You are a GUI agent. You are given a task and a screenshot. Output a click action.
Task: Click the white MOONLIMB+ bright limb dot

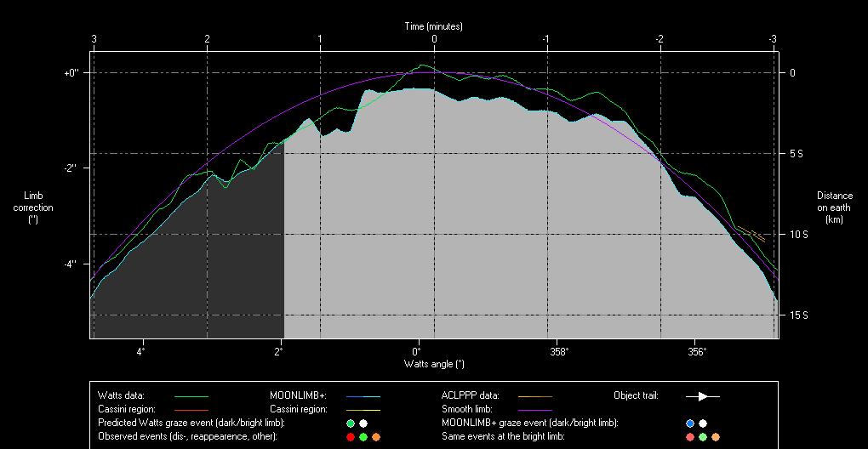pyautogui.click(x=703, y=423)
